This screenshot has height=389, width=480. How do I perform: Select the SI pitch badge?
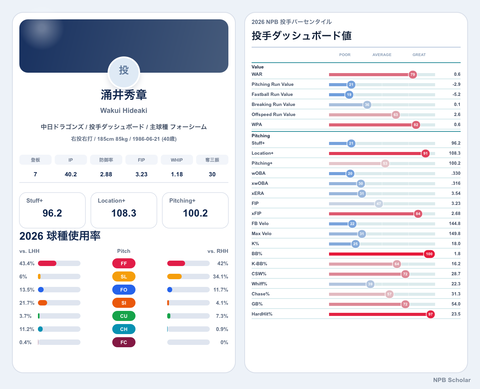pyautogui.click(x=124, y=303)
